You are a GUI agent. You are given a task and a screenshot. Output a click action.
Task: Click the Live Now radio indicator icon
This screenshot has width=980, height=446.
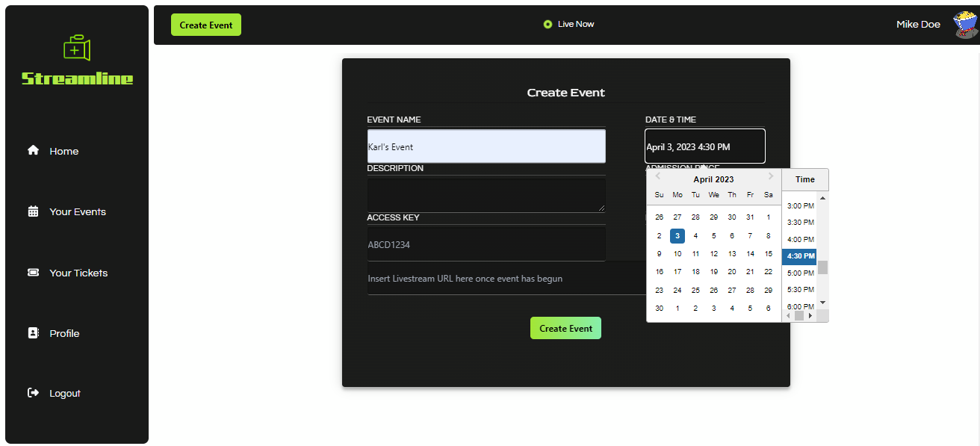548,24
